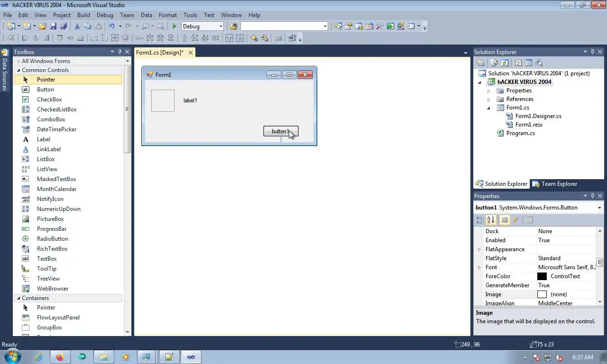Click the Bring to Front layout icon
607x364 pixels.
[254, 38]
